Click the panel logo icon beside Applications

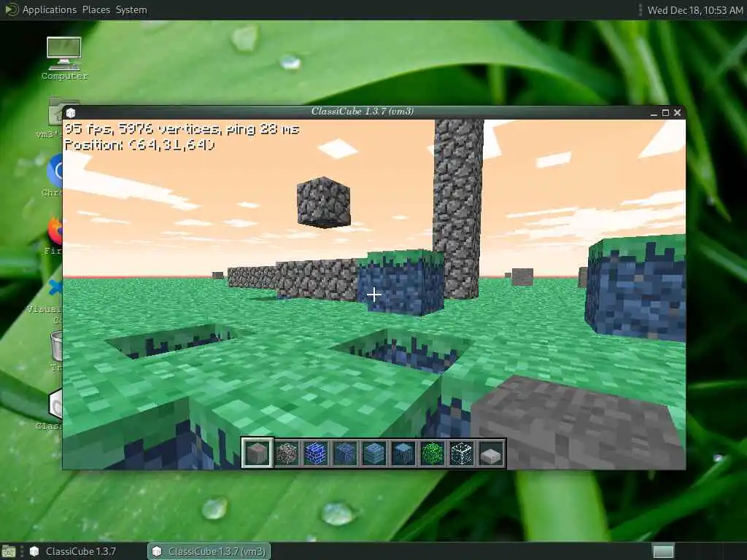click(11, 9)
